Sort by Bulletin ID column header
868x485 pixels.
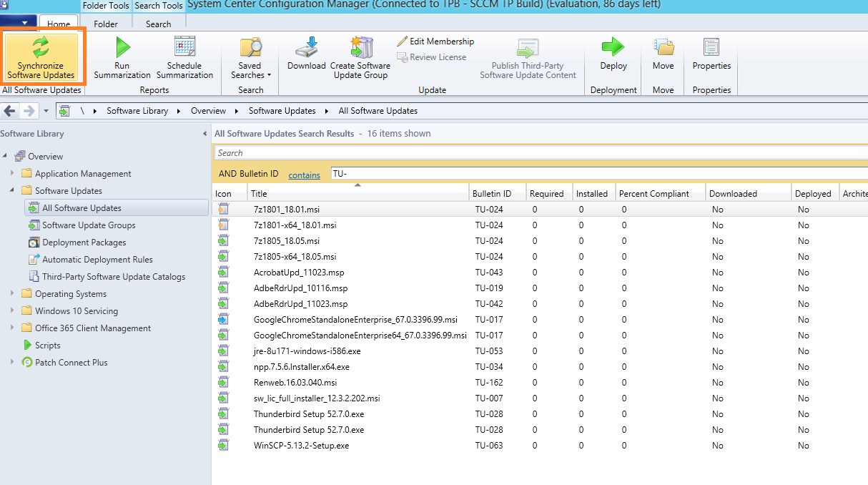coord(492,194)
